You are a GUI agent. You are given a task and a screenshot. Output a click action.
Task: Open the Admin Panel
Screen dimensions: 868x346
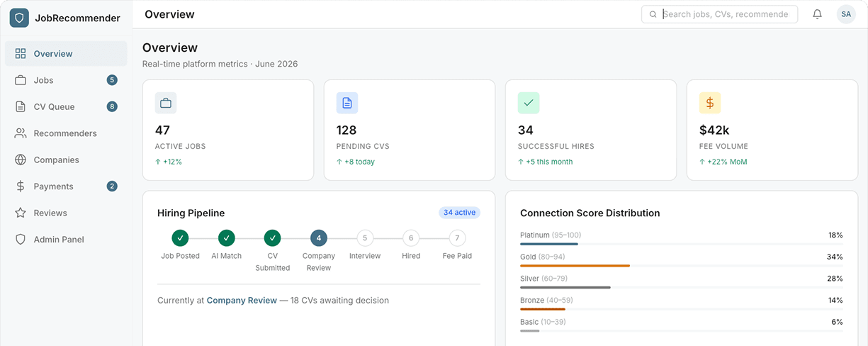click(x=66, y=240)
